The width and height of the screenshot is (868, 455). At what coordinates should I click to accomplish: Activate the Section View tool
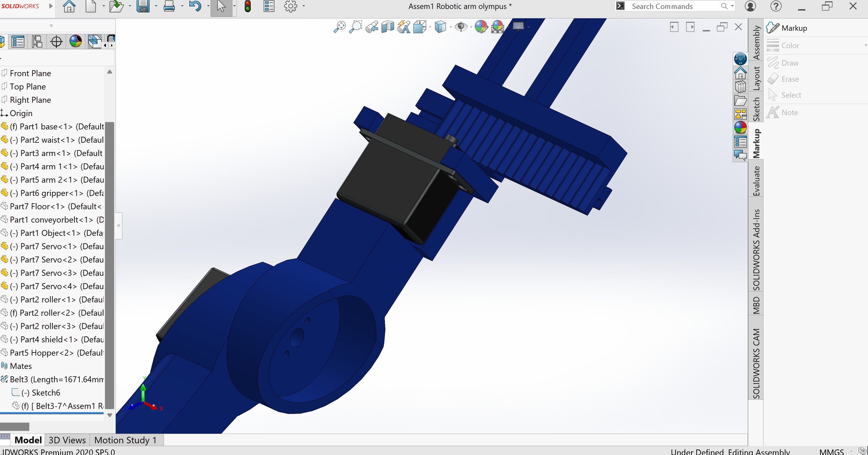387,27
